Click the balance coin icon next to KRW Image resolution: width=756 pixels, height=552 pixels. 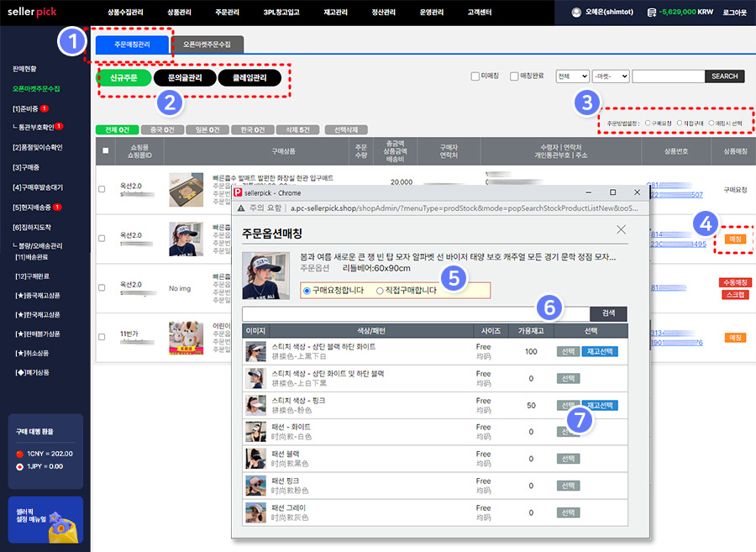(x=652, y=13)
